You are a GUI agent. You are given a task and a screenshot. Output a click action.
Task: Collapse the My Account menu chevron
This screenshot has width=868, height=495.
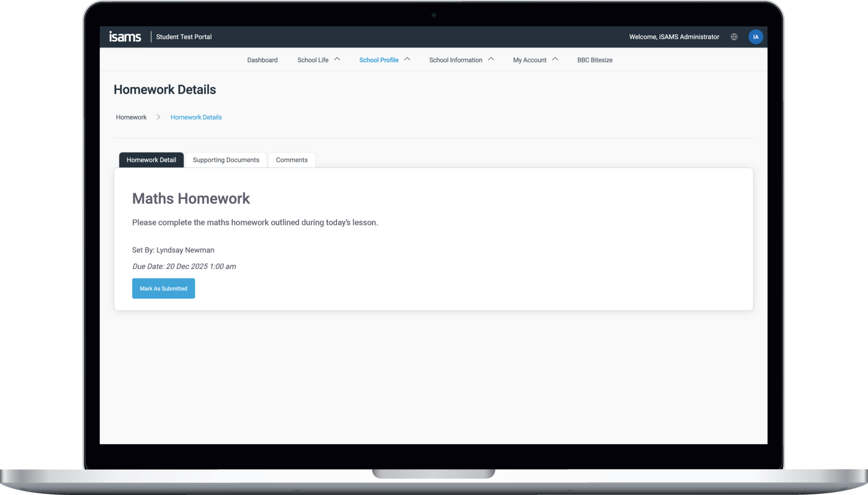[x=555, y=59]
